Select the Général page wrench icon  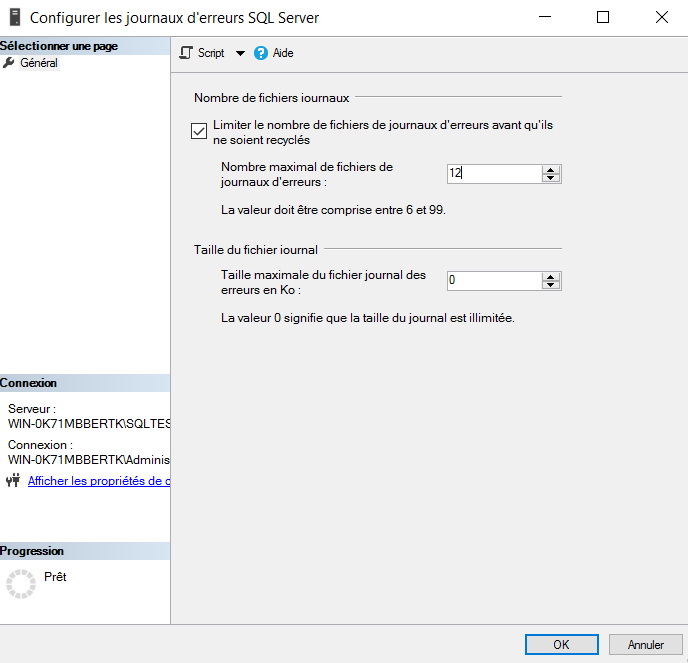pos(9,63)
